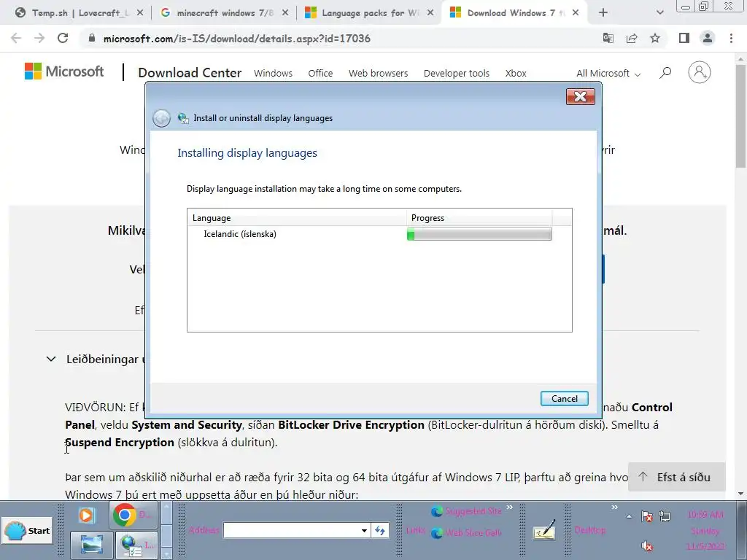The image size is (747, 560).
Task: Open the Suggested Sites link
Action: click(x=466, y=511)
